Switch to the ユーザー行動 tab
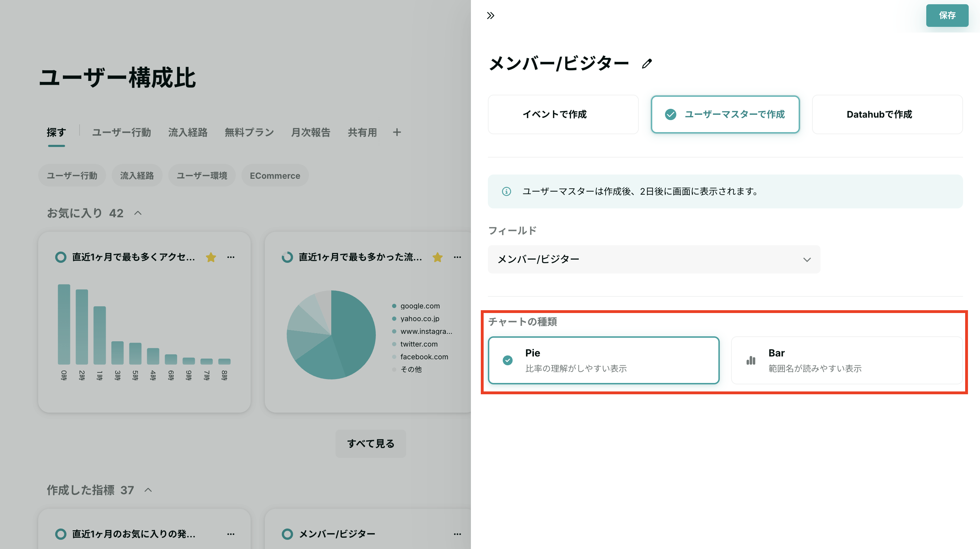This screenshot has width=980, height=549. point(121,132)
